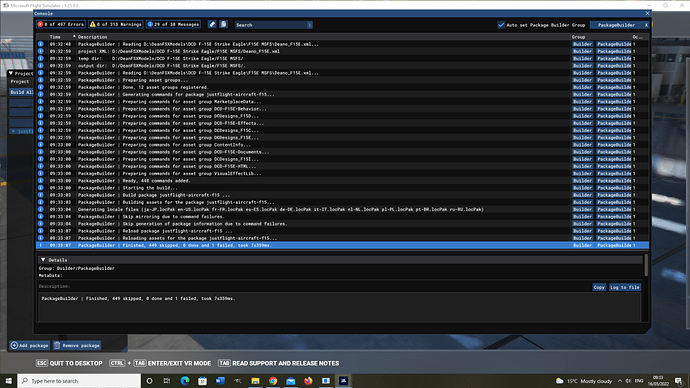The image size is (690, 388).
Task: Clear the Search field with its X
Action: [310, 25]
